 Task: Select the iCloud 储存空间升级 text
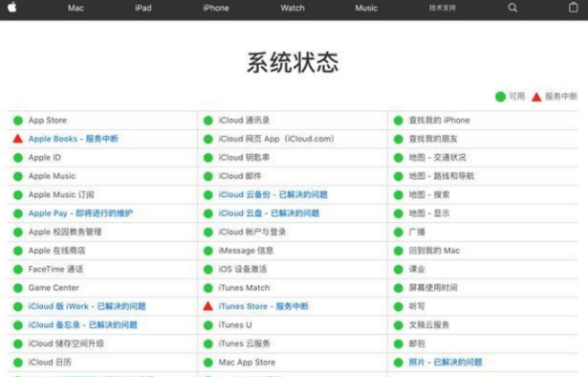(66, 344)
